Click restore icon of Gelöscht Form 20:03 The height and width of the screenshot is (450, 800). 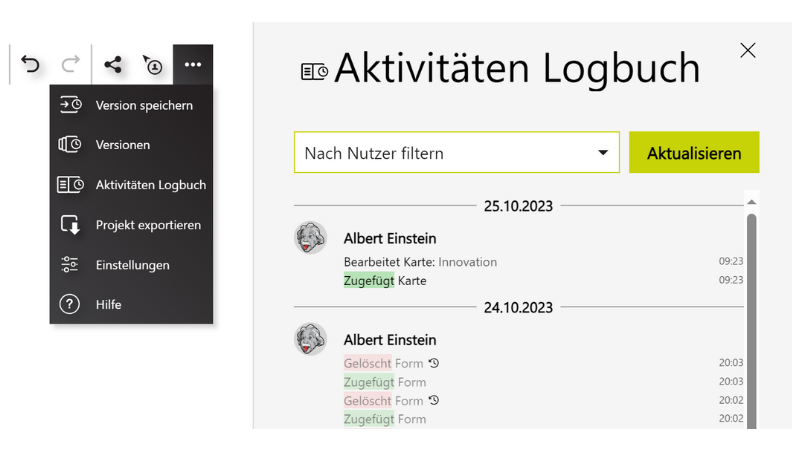tap(434, 363)
